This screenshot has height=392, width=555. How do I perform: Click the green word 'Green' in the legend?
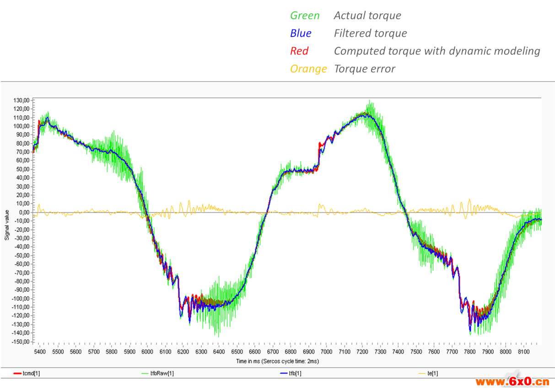305,16
